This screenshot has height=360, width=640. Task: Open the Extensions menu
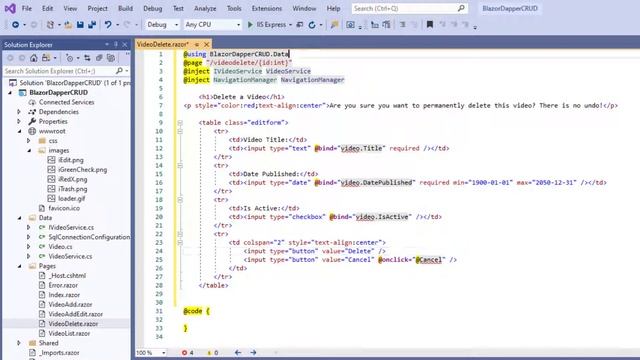tap(267, 8)
